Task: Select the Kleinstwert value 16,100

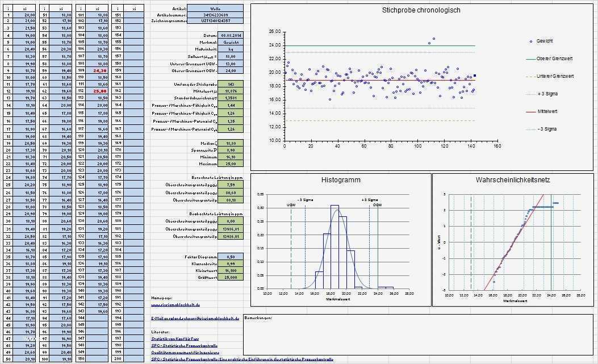Action: coord(231,270)
